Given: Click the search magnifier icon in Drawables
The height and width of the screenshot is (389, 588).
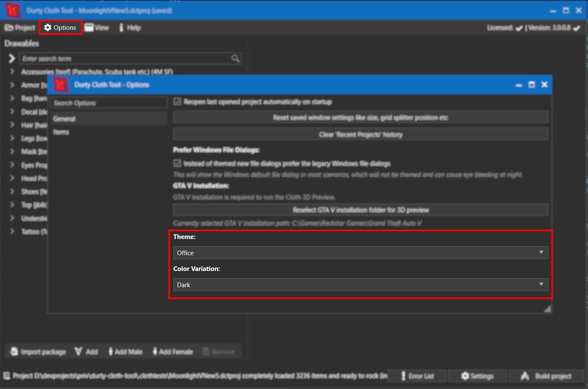Looking at the screenshot, I should (x=235, y=58).
